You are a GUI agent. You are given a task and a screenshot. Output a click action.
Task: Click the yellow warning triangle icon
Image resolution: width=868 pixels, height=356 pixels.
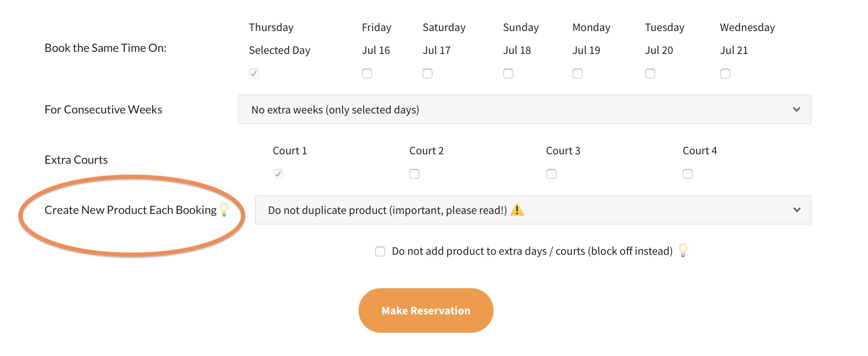pos(517,210)
